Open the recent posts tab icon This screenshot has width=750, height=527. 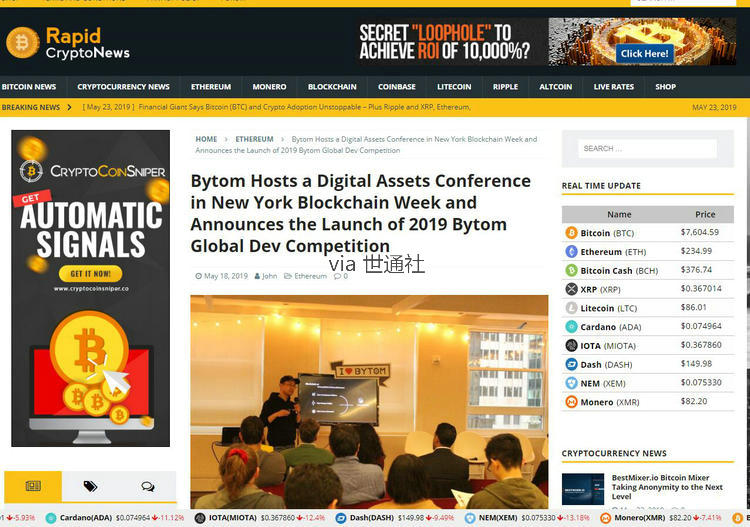(33, 486)
